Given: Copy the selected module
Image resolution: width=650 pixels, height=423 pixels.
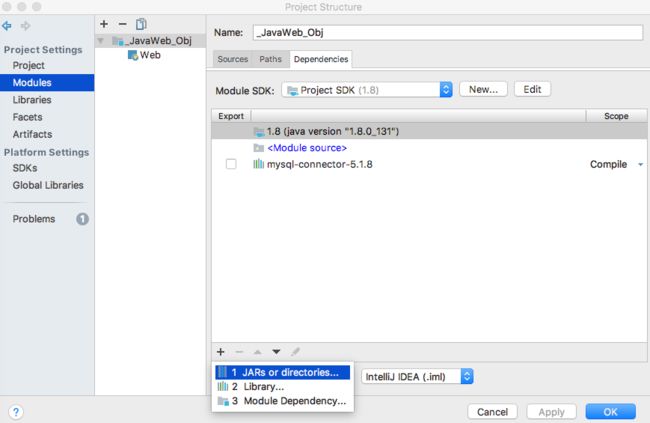Looking at the screenshot, I should (141, 24).
